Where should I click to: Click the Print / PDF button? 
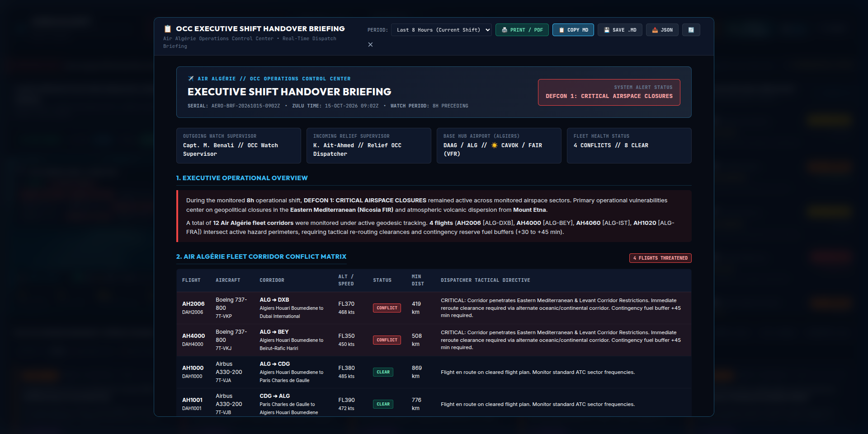pos(522,30)
